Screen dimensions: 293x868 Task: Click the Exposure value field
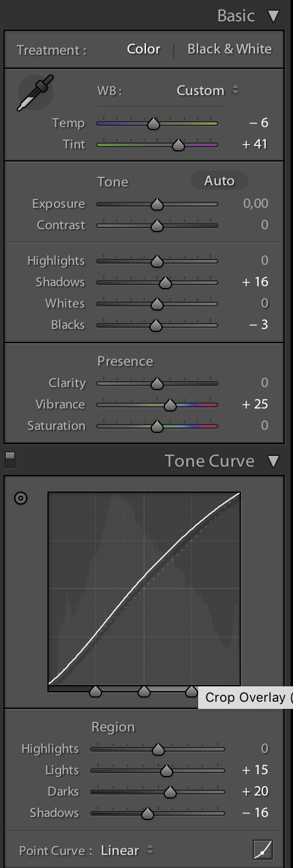click(x=256, y=204)
